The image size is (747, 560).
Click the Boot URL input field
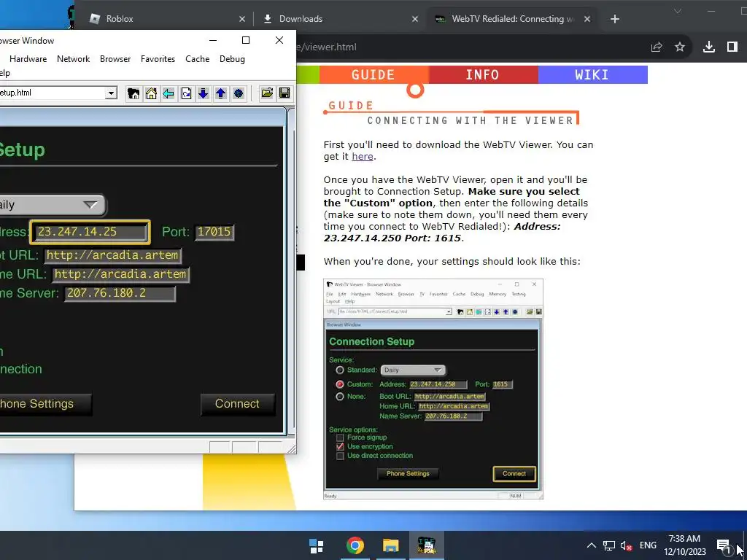[113, 255]
